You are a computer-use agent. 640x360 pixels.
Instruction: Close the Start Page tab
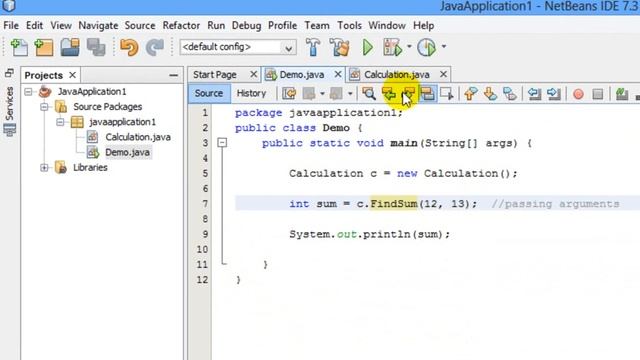(253, 75)
